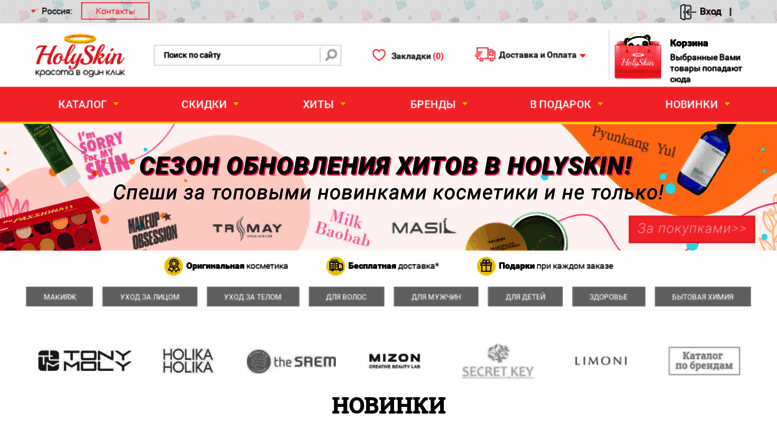Select the ЗДОРОВЬЕ category button
Image resolution: width=777 pixels, height=423 pixels.
click(609, 297)
